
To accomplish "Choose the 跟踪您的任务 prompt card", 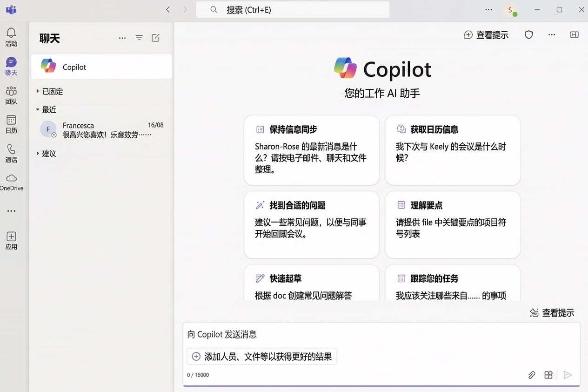I will point(453,283).
